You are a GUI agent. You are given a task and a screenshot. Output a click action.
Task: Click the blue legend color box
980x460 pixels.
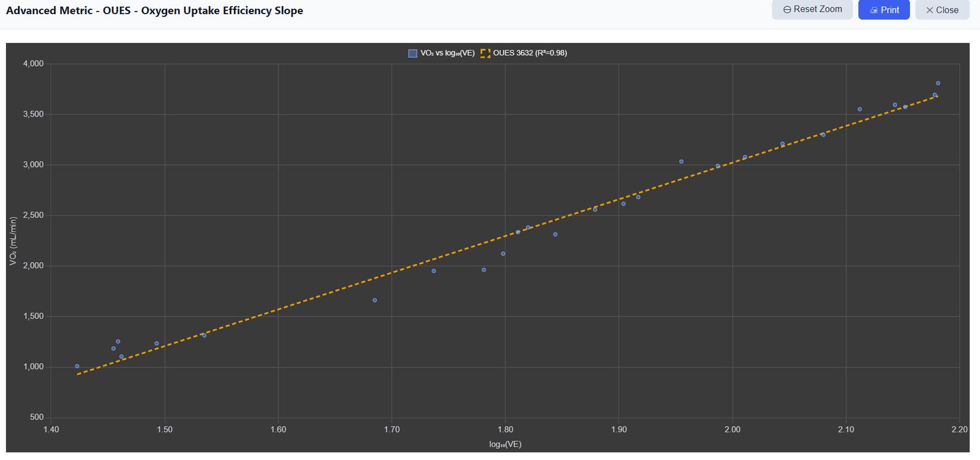[x=413, y=53]
